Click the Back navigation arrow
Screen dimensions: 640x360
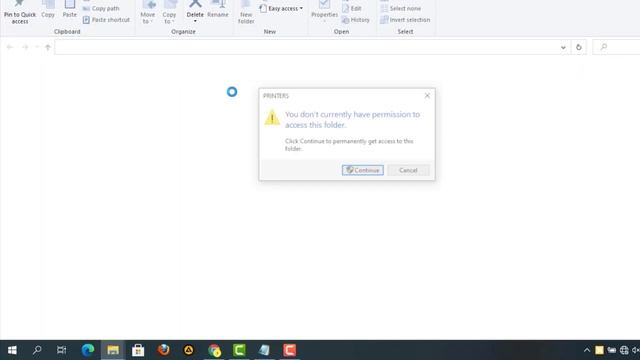point(10,47)
